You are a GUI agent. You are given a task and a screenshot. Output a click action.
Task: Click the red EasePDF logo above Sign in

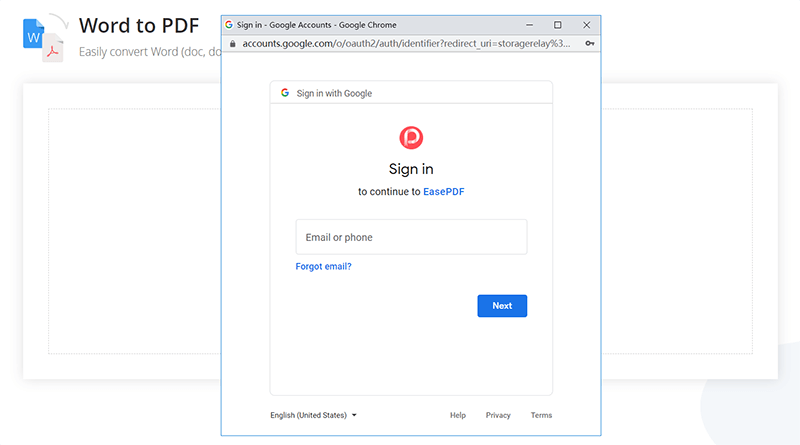pyautogui.click(x=411, y=138)
